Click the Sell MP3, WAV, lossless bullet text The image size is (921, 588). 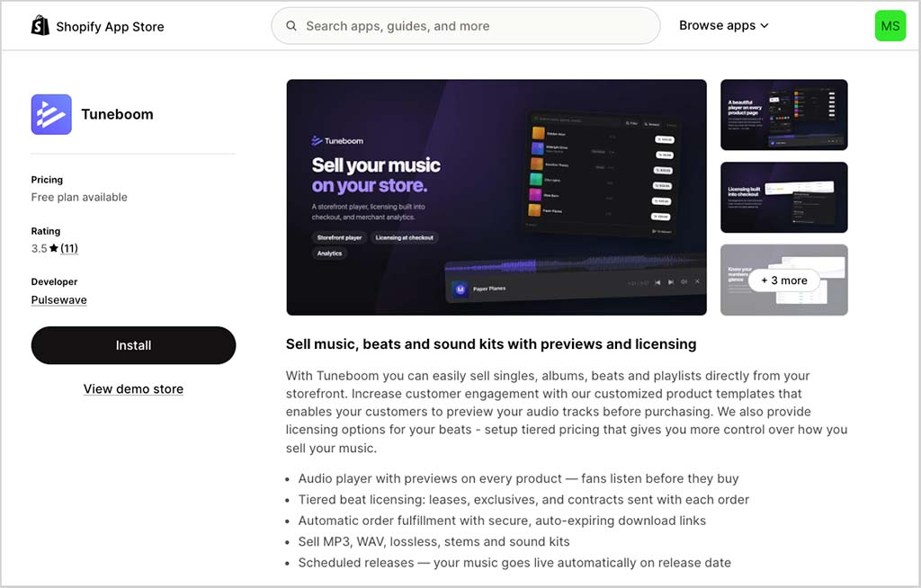click(x=434, y=541)
